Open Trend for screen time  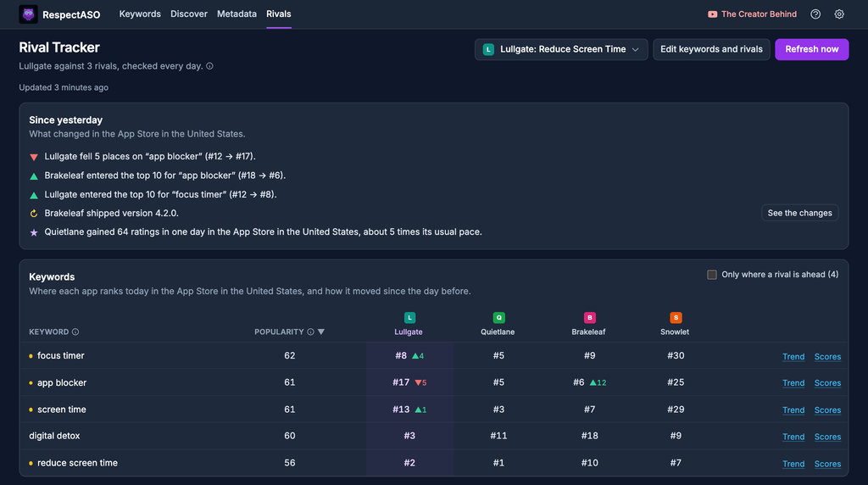[x=793, y=410]
